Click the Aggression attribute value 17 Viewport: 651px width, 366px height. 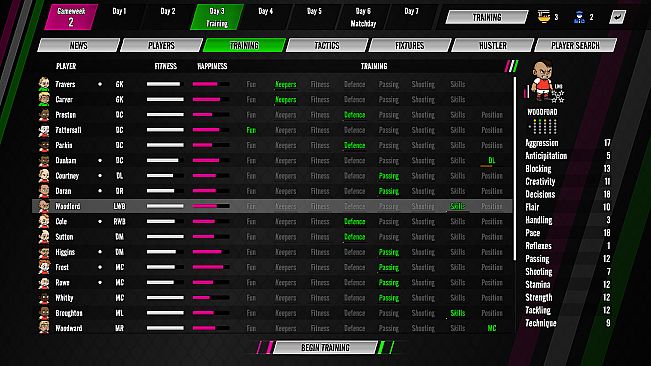[607, 143]
